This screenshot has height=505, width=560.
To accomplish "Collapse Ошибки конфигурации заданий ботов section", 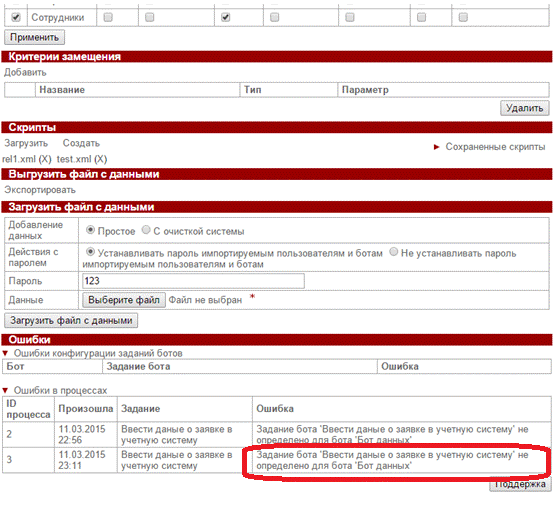I will [x=5, y=353].
